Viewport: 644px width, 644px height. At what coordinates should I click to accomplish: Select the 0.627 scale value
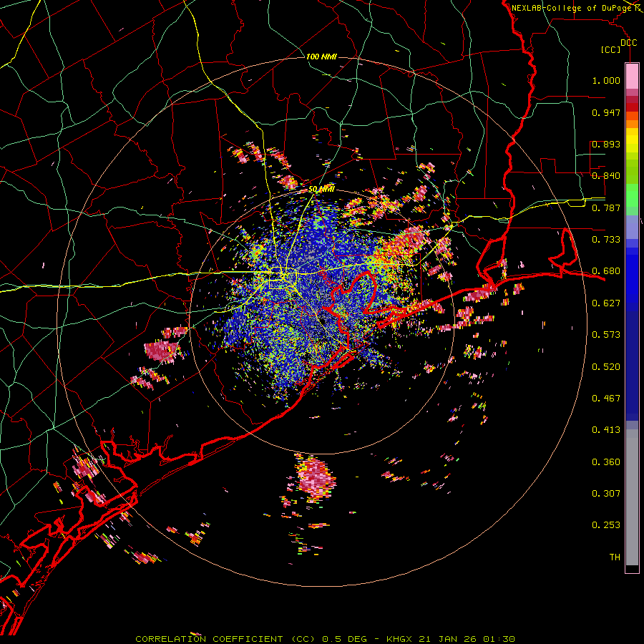[606, 303]
